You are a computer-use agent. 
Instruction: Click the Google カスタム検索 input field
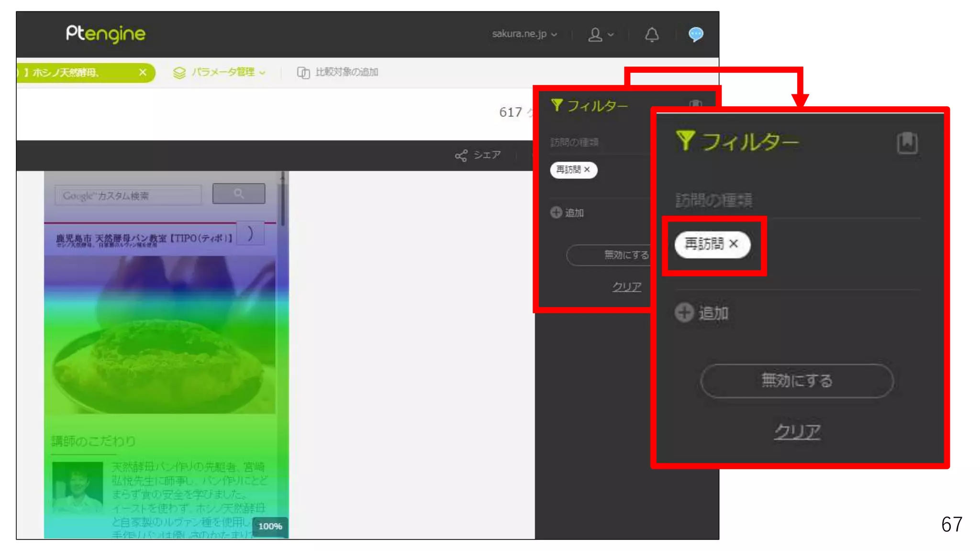pyautogui.click(x=128, y=196)
